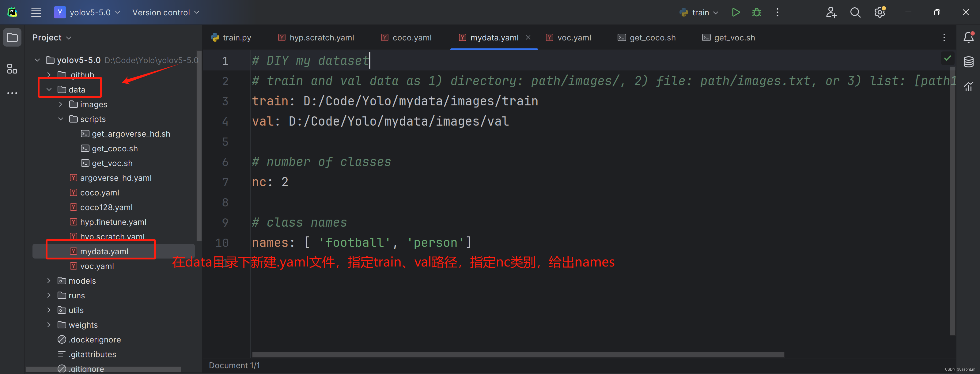Viewport: 980px width, 374px height.
Task: Expand the .github folder
Action: click(49, 74)
